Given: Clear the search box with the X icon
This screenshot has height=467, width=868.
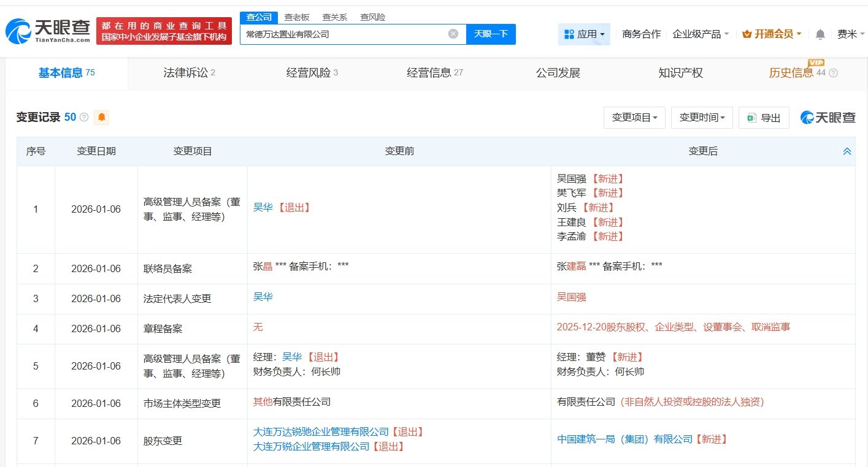Looking at the screenshot, I should point(453,34).
